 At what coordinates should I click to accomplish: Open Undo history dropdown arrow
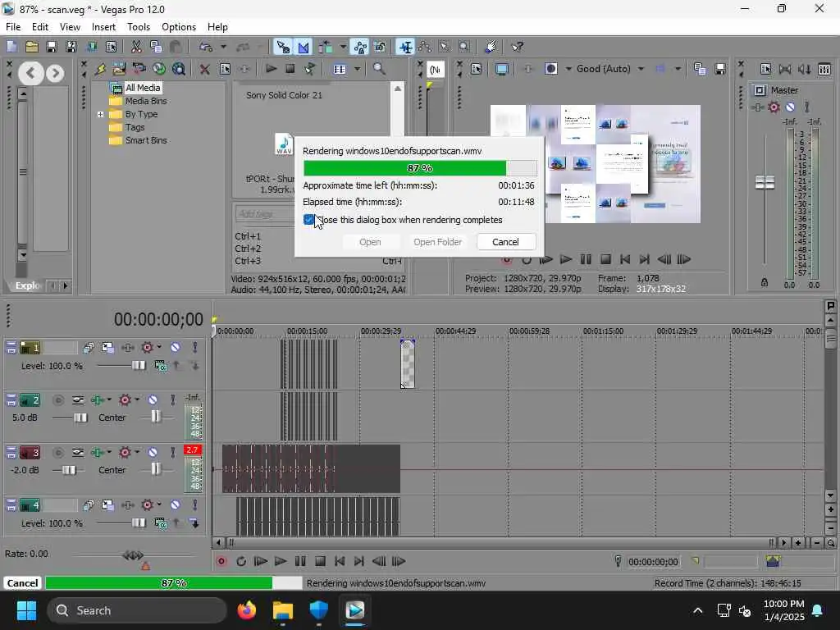(223, 47)
